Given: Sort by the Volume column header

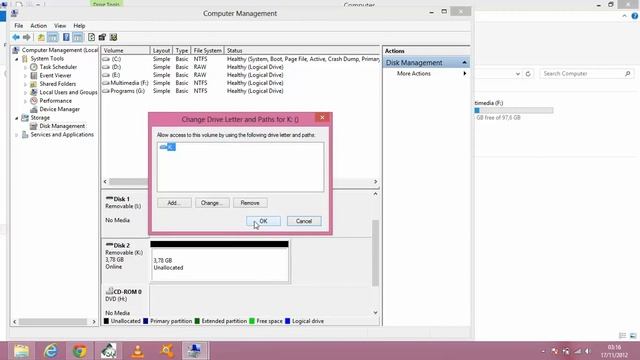Looking at the screenshot, I should (126, 51).
